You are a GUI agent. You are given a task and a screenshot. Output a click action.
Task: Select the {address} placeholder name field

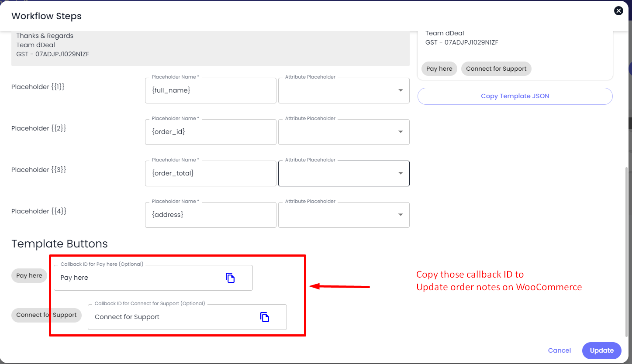coord(210,215)
